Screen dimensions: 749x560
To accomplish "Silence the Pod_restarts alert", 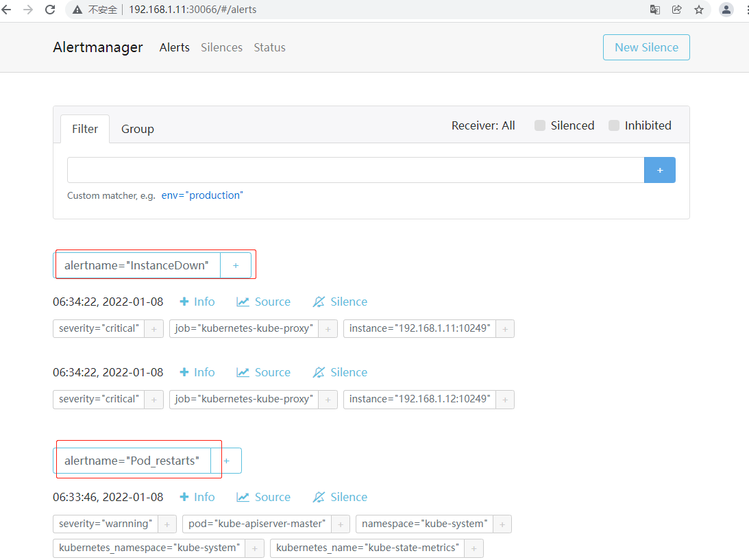I will coord(340,498).
